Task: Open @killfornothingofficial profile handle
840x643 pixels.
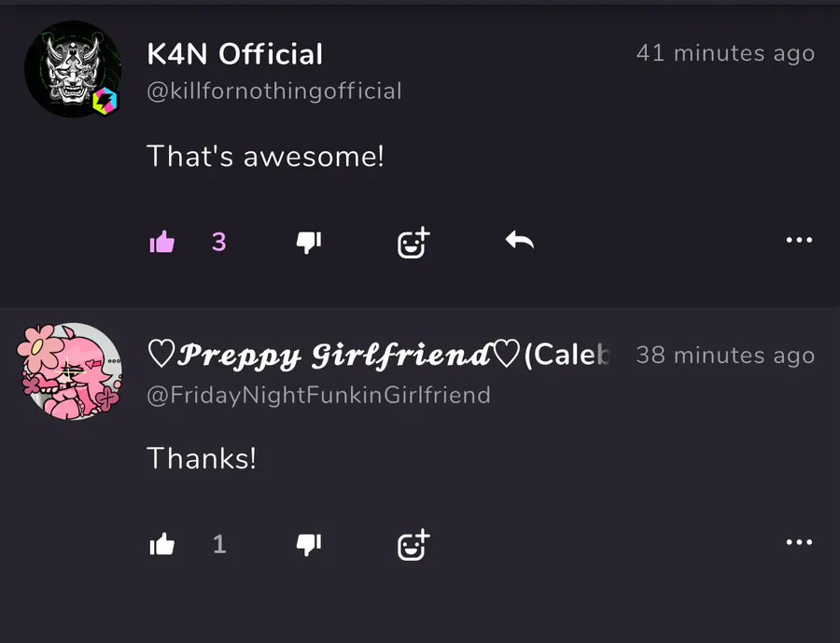Action: (273, 91)
